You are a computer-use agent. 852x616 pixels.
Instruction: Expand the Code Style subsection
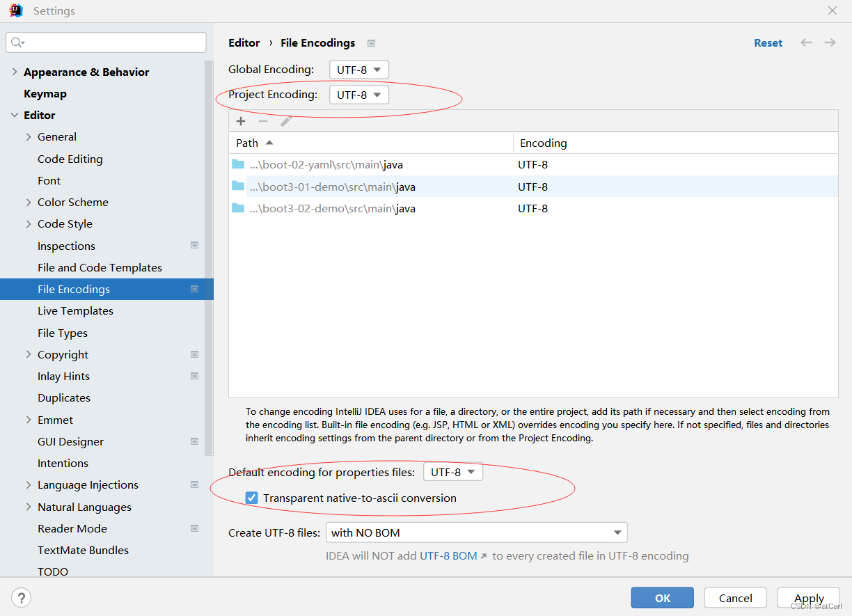[x=29, y=224]
